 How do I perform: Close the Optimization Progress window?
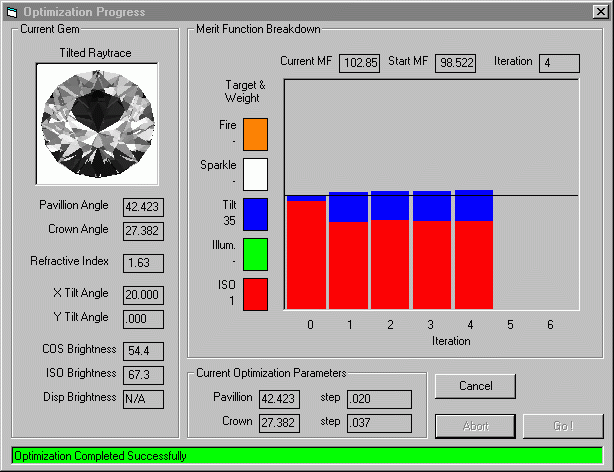click(600, 12)
